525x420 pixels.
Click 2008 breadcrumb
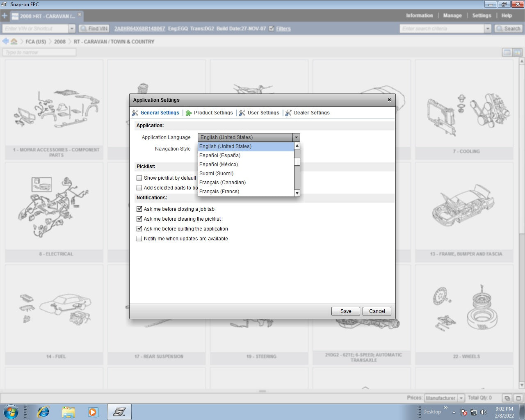coord(60,42)
